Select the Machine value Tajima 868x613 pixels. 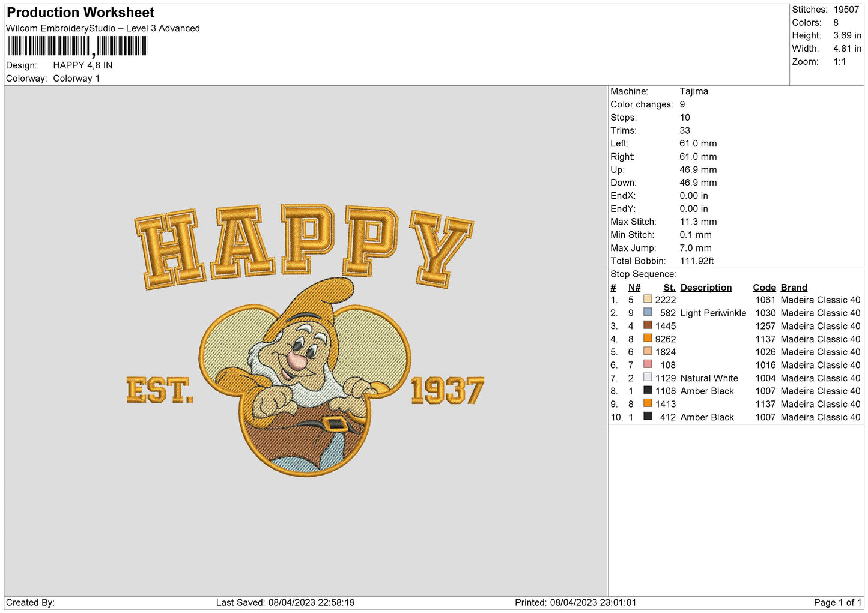(x=694, y=91)
